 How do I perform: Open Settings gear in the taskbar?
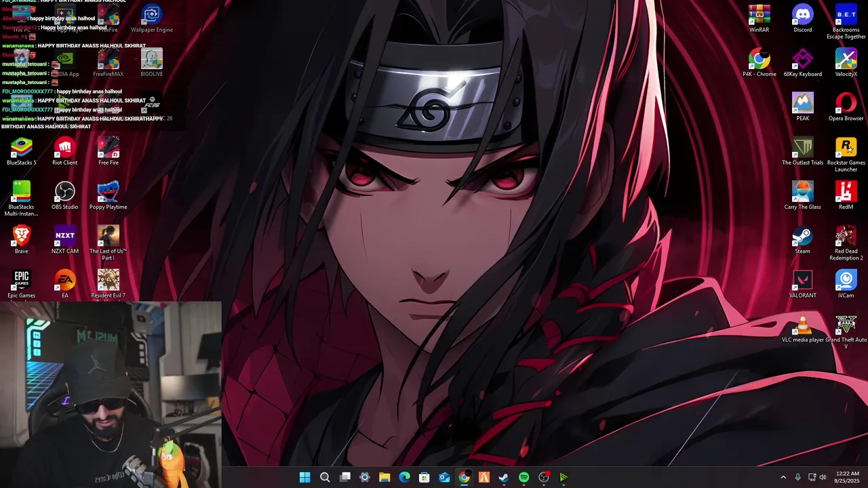click(365, 477)
